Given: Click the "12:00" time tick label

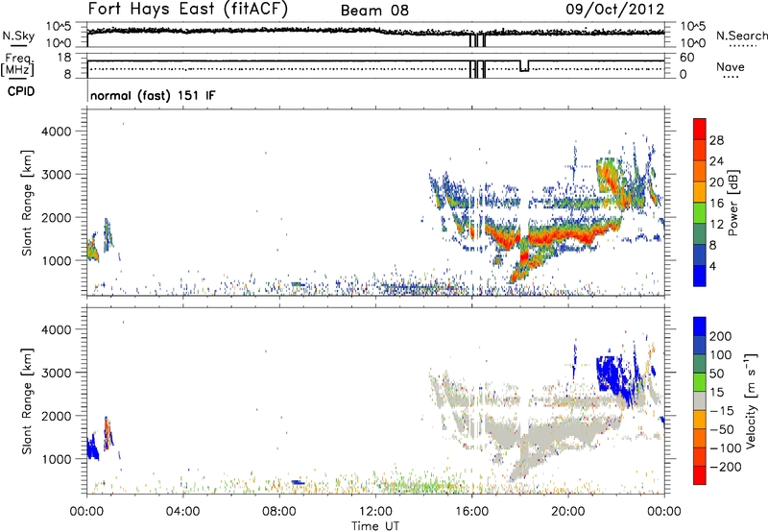Looking at the screenshot, I should tap(375, 511).
